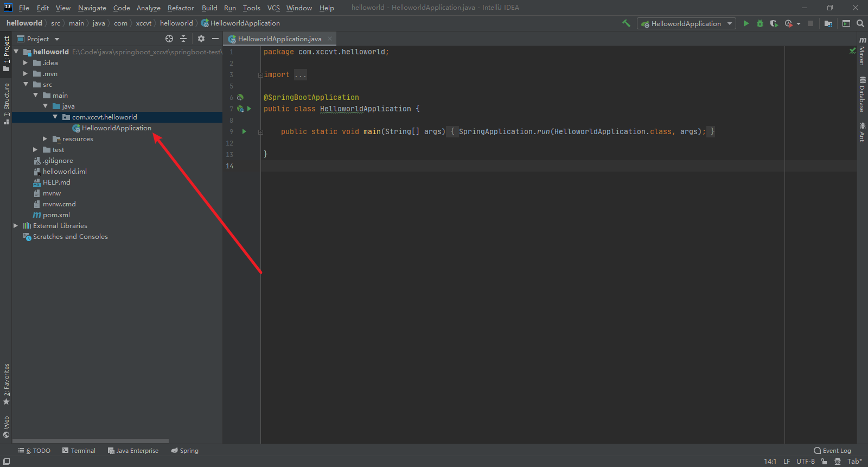Image resolution: width=868 pixels, height=467 pixels.
Task: Open the Spring tool window
Action: click(185, 451)
